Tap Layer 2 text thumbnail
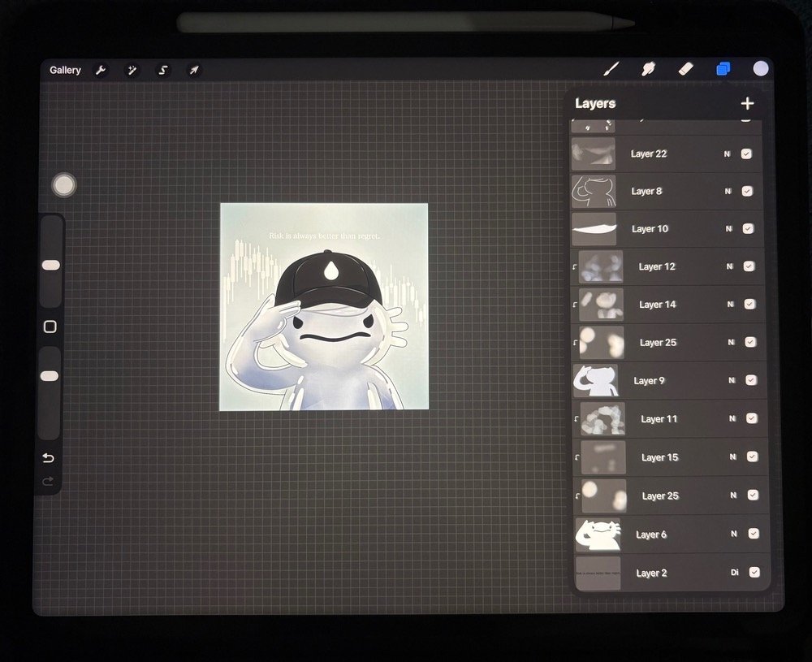Viewport: 812px width, 662px height. click(x=598, y=573)
